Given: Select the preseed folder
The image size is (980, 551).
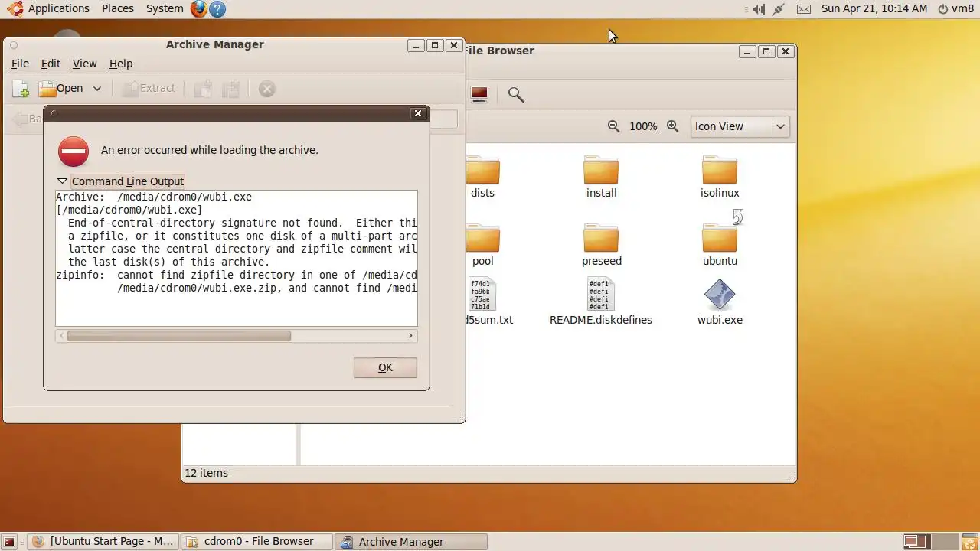Looking at the screenshot, I should [601, 245].
